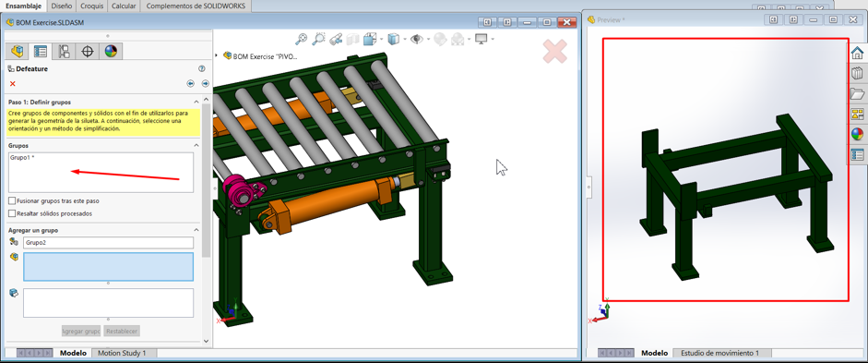Screen dimensions: 868x363
Task: Click the components selection box
Action: click(x=108, y=267)
